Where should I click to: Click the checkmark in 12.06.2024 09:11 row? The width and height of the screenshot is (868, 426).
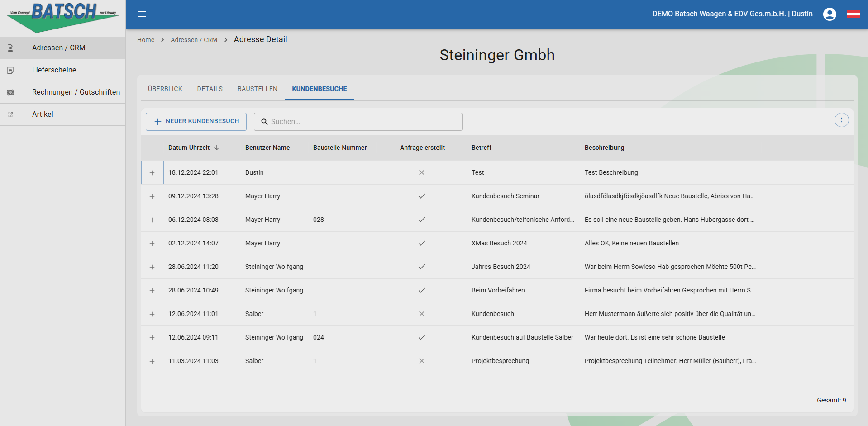422,337
